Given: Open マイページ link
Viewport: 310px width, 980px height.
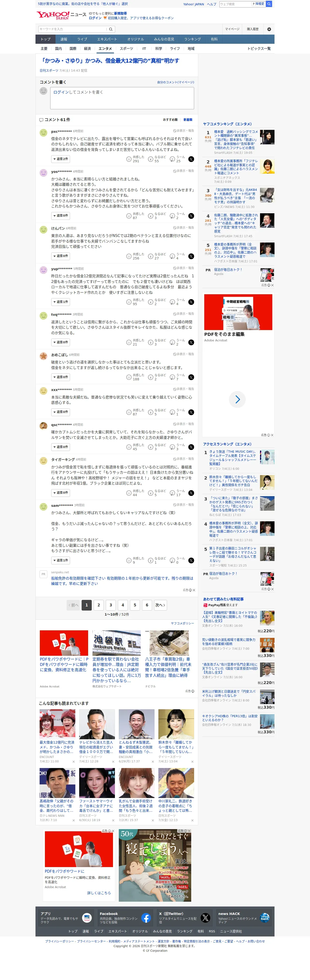Looking at the screenshot, I should 232,29.
